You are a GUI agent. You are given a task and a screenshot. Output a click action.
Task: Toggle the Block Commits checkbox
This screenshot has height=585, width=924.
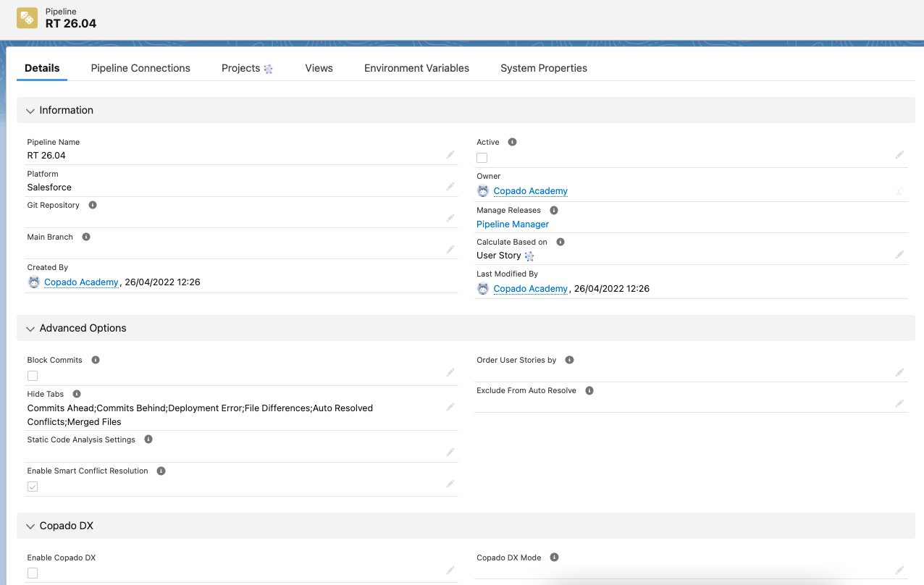(x=33, y=376)
